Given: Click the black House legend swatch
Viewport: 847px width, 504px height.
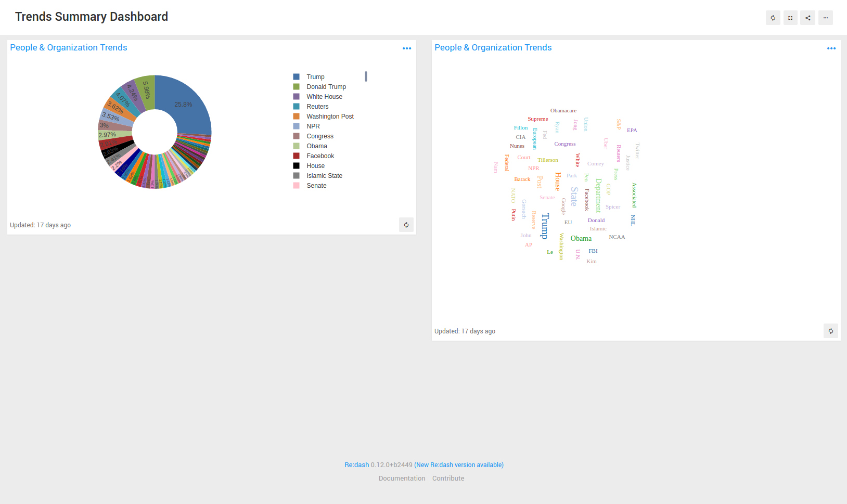Looking at the screenshot, I should click(296, 166).
